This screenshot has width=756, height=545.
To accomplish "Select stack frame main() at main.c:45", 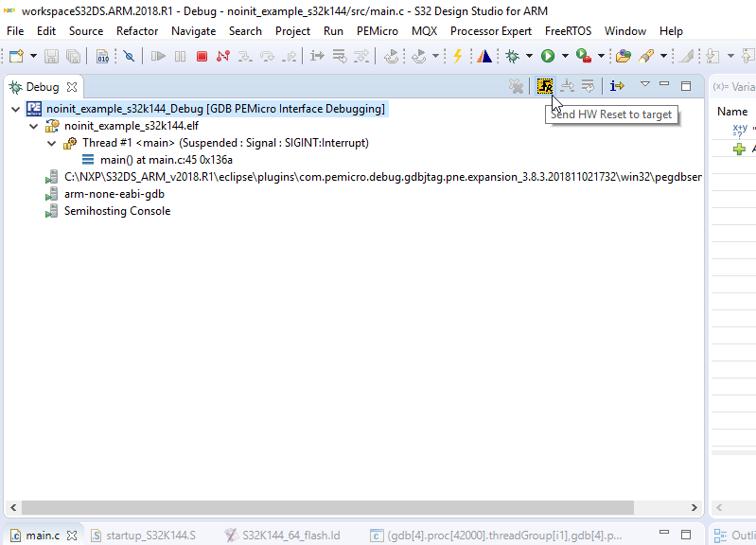I will pyautogui.click(x=166, y=160).
